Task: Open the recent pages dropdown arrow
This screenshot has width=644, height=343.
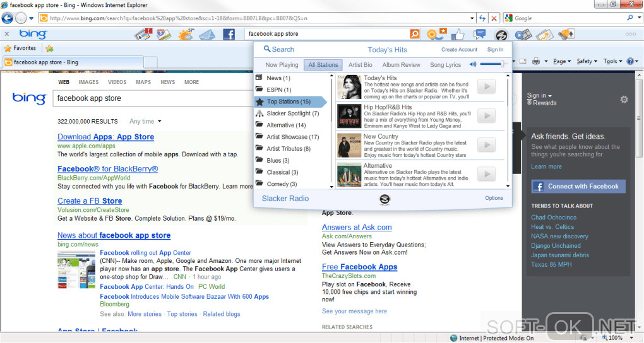Action: pos(31,18)
